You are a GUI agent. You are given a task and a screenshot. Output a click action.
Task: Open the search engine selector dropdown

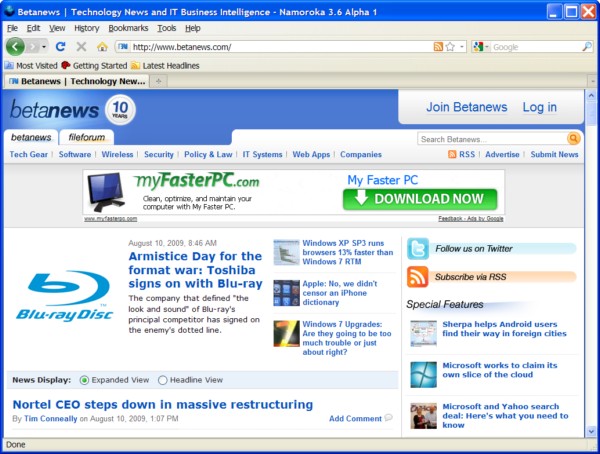pos(481,47)
